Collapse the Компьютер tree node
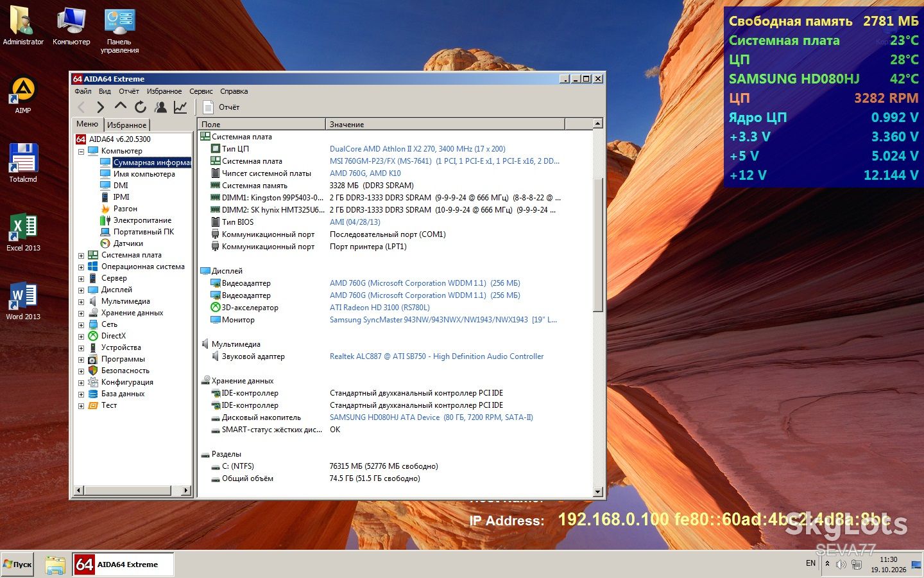924x578 pixels. click(81, 152)
